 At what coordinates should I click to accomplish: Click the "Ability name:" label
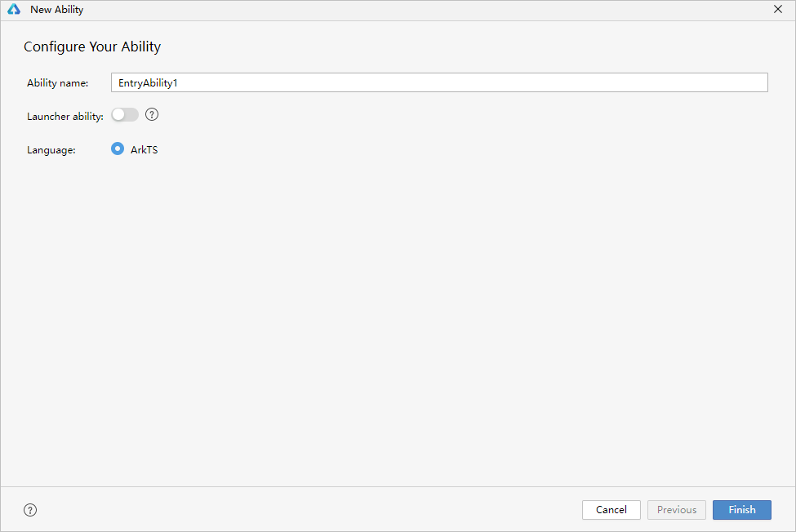click(57, 83)
